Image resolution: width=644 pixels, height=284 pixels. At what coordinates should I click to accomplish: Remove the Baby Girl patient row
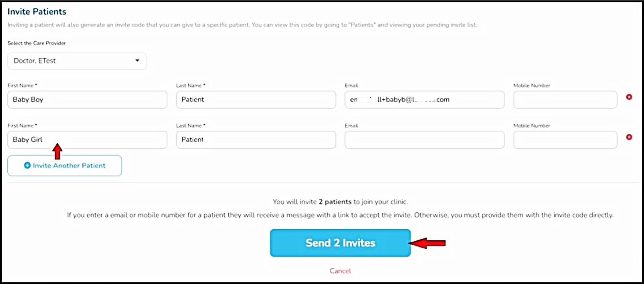[x=629, y=137]
